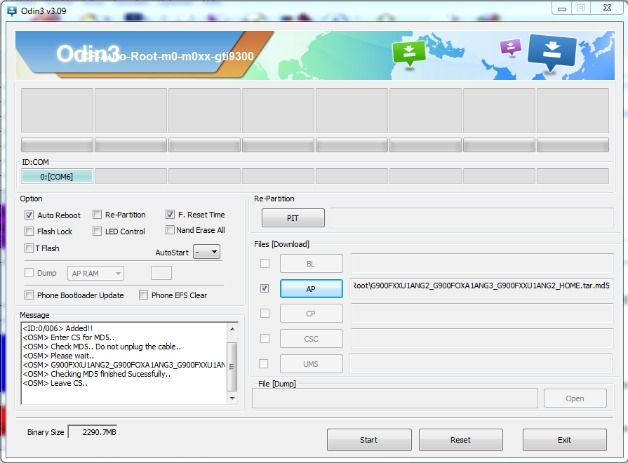Click the UMS file button
The width and height of the screenshot is (628, 463).
pyautogui.click(x=311, y=364)
